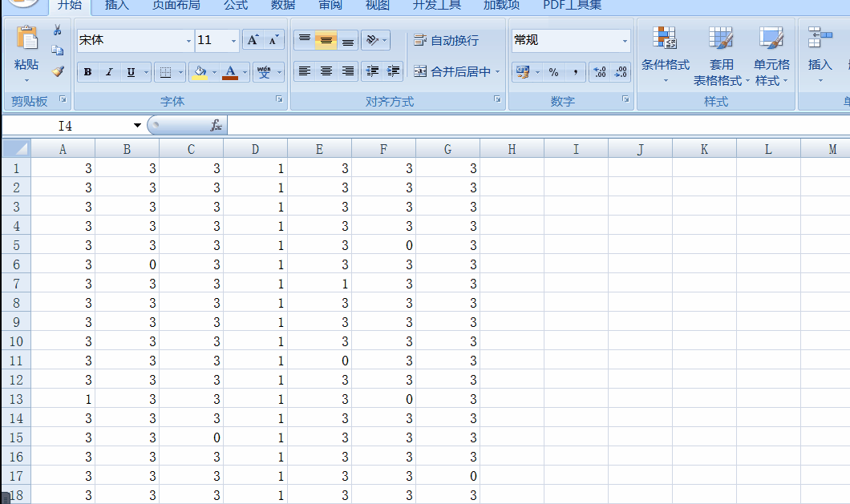The image size is (850, 504).
Task: Apply yellow fill color bucket
Action: point(200,71)
